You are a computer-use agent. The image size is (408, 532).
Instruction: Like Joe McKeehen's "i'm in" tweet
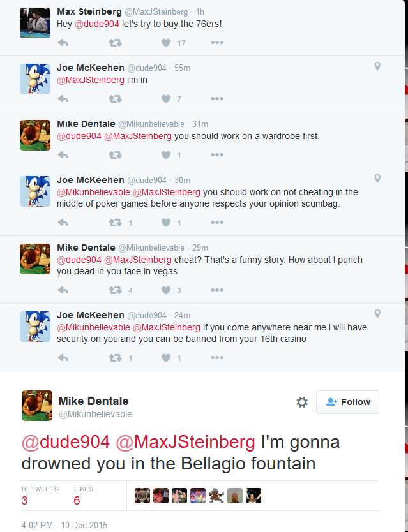pyautogui.click(x=166, y=99)
